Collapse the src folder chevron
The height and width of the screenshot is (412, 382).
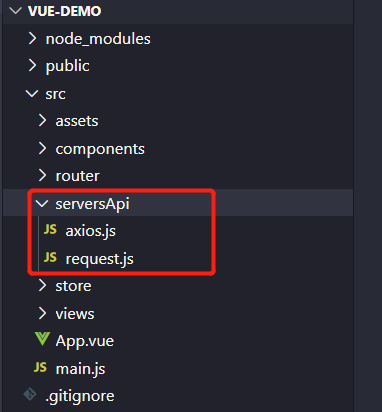32,93
